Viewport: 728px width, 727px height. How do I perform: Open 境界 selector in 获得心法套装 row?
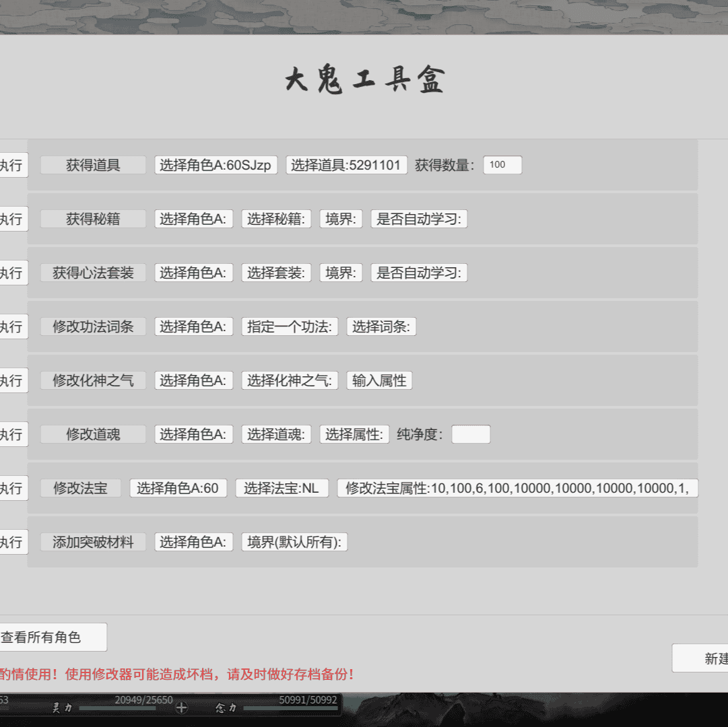341,273
